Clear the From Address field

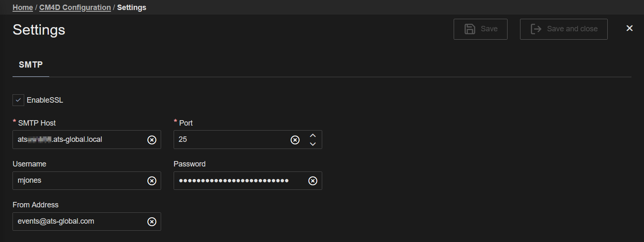coord(152,222)
